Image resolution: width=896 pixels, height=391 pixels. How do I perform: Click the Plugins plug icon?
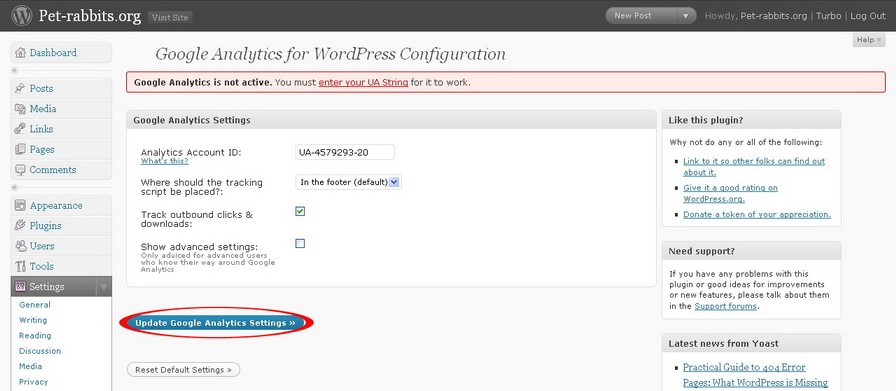click(21, 225)
